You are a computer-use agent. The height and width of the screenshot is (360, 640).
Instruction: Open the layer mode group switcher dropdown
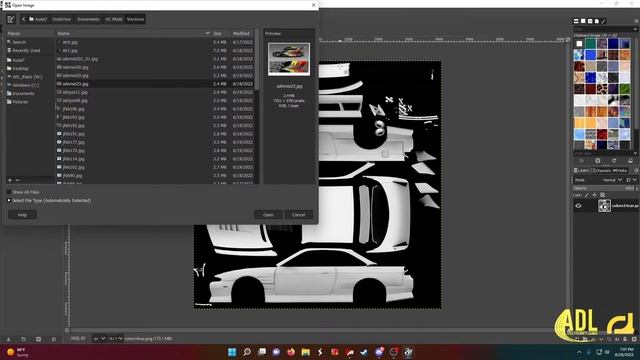point(630,180)
